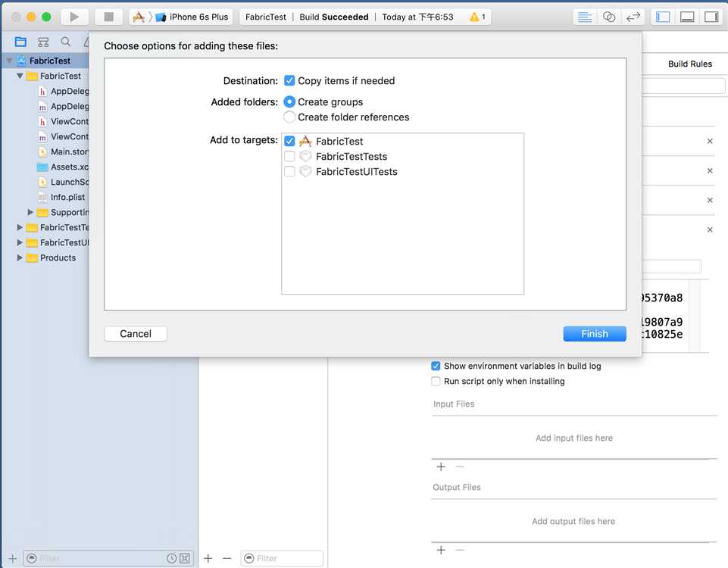Screen dimensions: 728x568
Task: Focus the navigator Filter field
Action: [108, 558]
